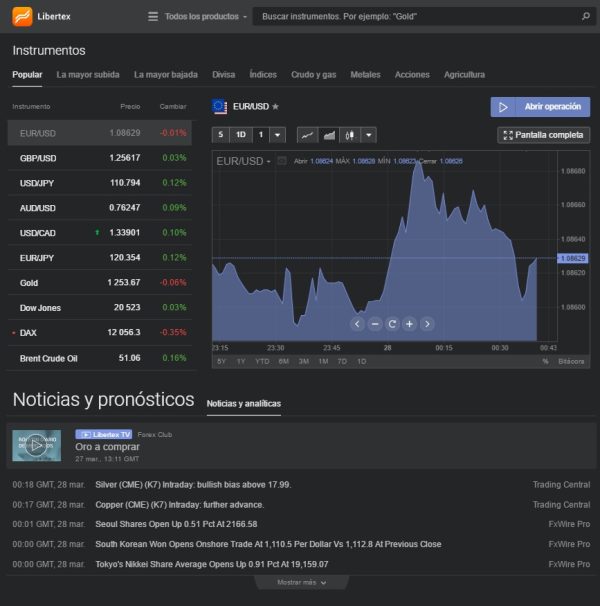The height and width of the screenshot is (606, 600).
Task: Zoom in chart with plus icon
Action: point(409,324)
